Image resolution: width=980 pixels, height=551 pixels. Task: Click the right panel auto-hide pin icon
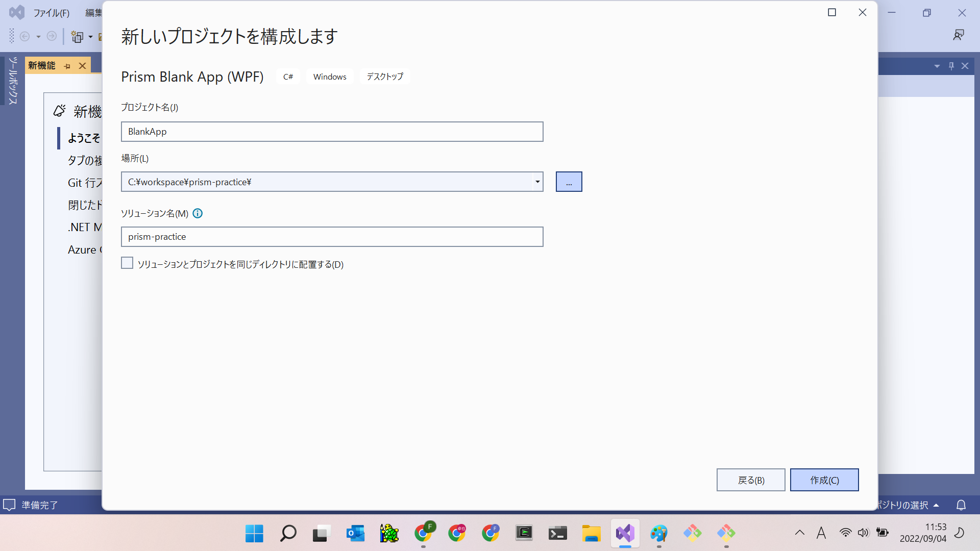[x=951, y=66]
